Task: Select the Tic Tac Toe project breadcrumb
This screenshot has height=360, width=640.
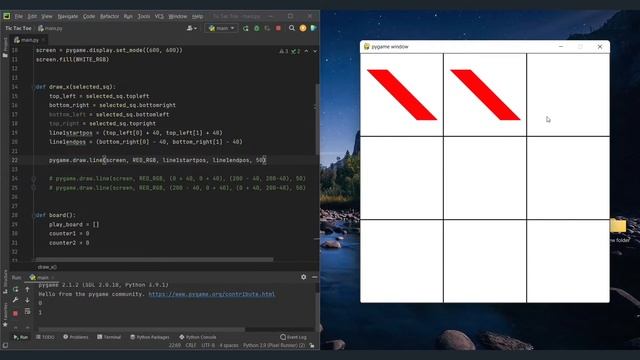Action: pos(18,28)
